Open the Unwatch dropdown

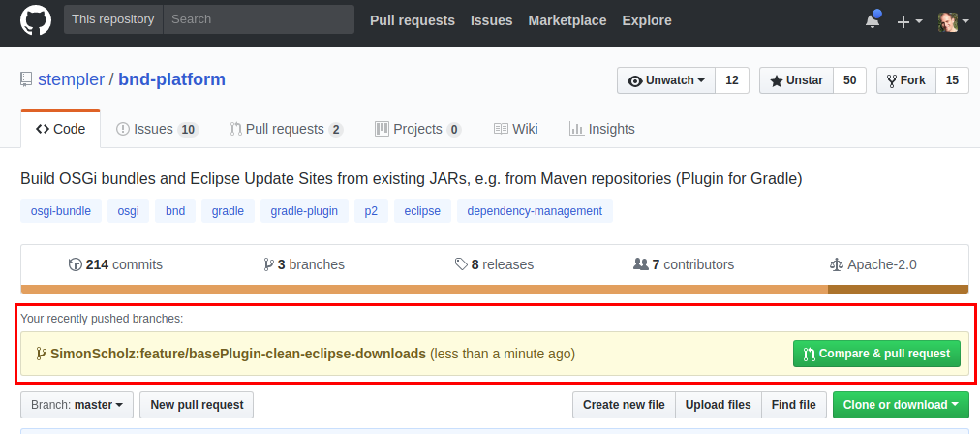tap(666, 80)
